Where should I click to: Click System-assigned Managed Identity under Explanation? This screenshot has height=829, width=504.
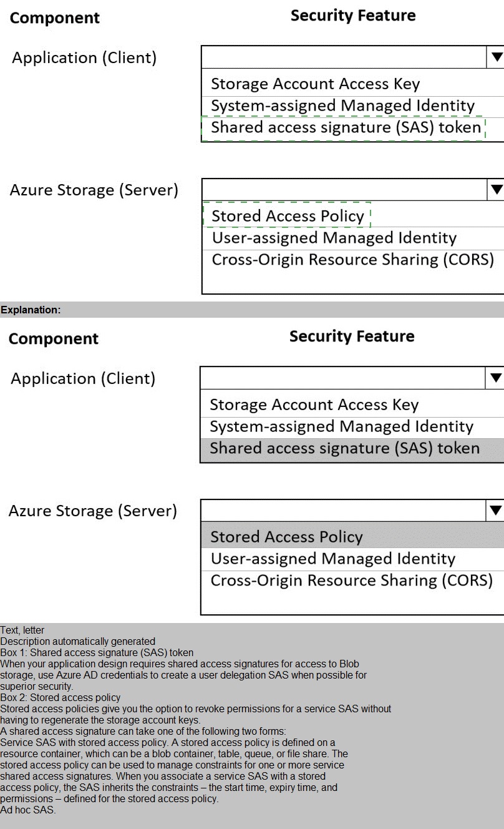click(x=341, y=427)
